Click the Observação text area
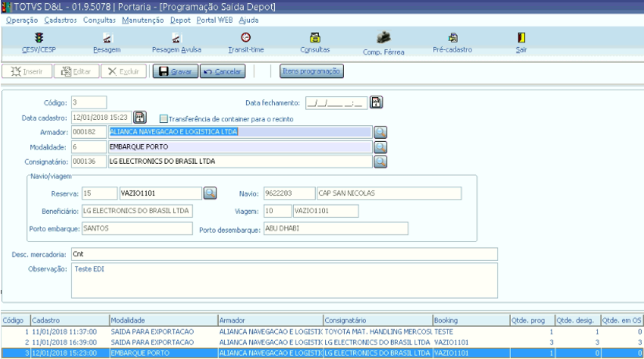The image size is (644, 359). tap(285, 281)
